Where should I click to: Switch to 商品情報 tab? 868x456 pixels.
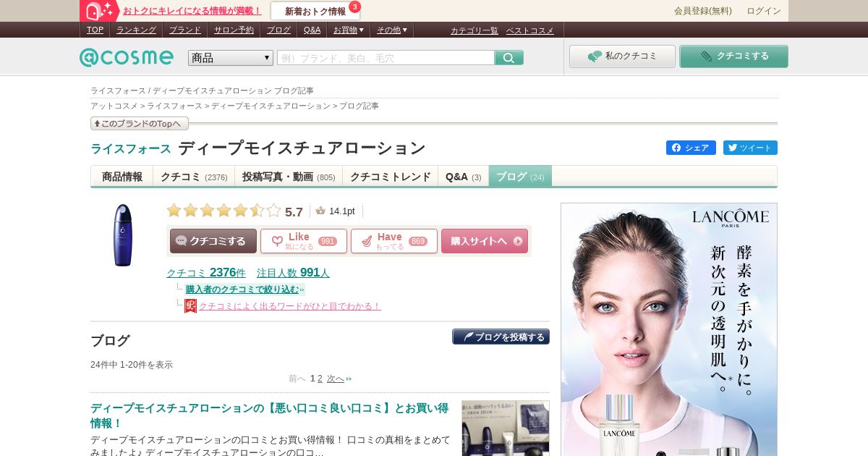[x=122, y=177]
